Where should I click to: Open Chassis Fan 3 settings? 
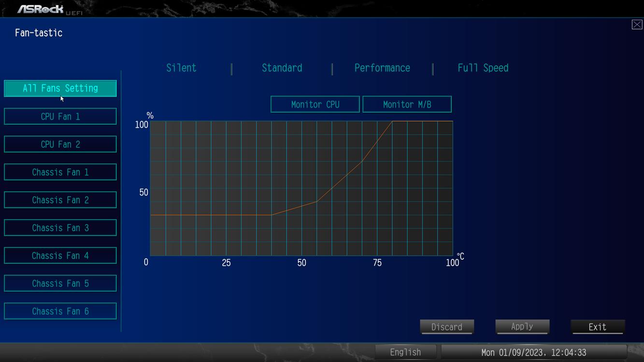click(60, 228)
